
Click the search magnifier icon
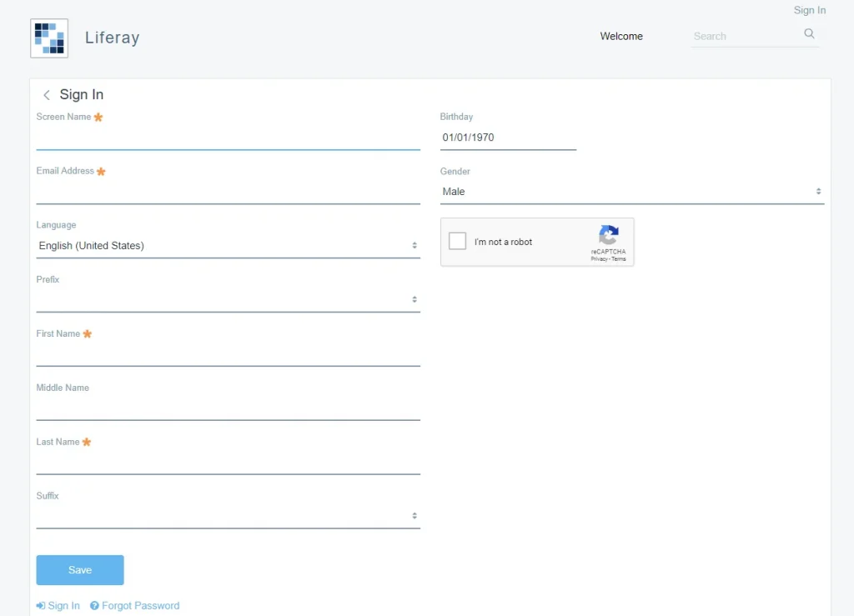coord(808,33)
